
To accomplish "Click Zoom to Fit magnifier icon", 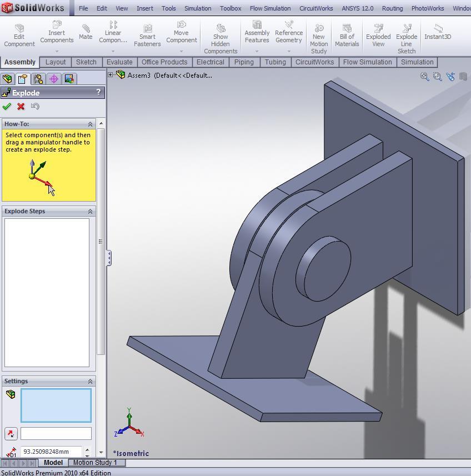I will [x=424, y=77].
